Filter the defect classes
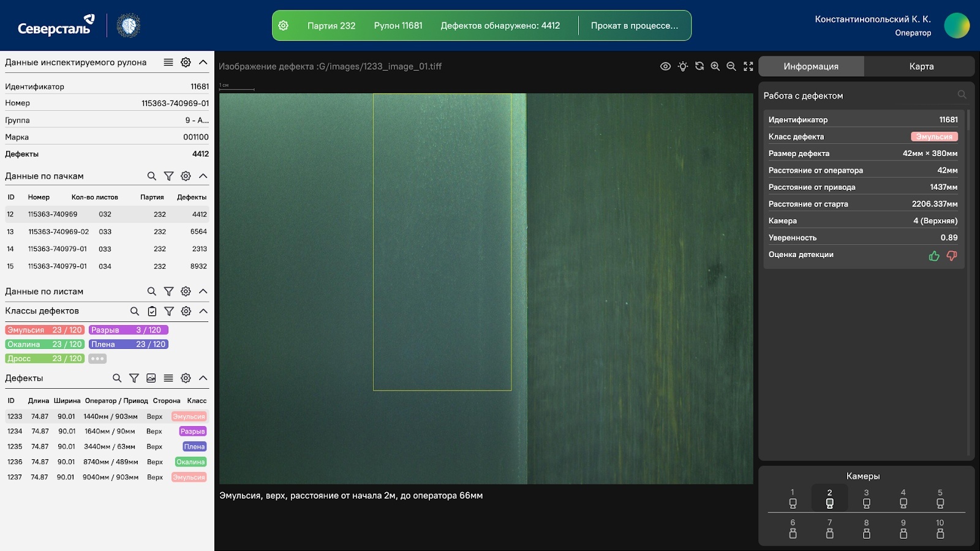 168,311
